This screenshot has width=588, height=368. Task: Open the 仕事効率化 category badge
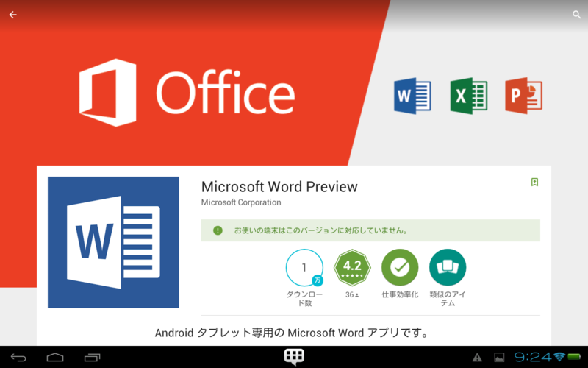tap(400, 268)
